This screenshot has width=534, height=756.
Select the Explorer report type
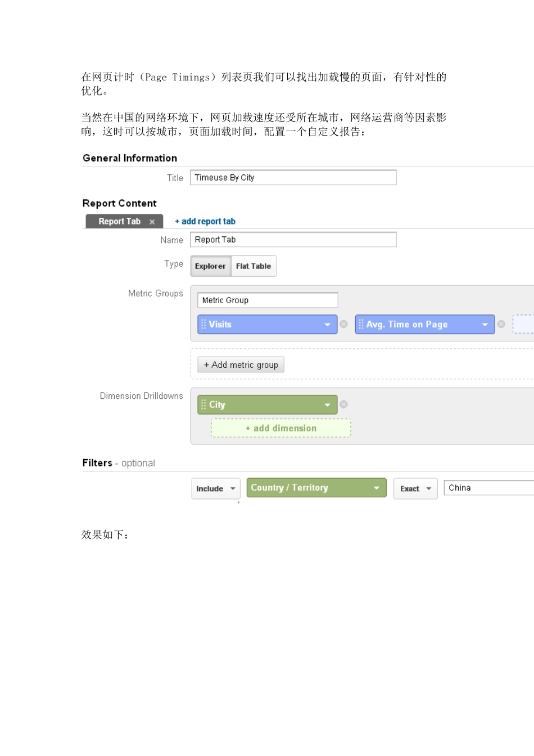(x=210, y=266)
